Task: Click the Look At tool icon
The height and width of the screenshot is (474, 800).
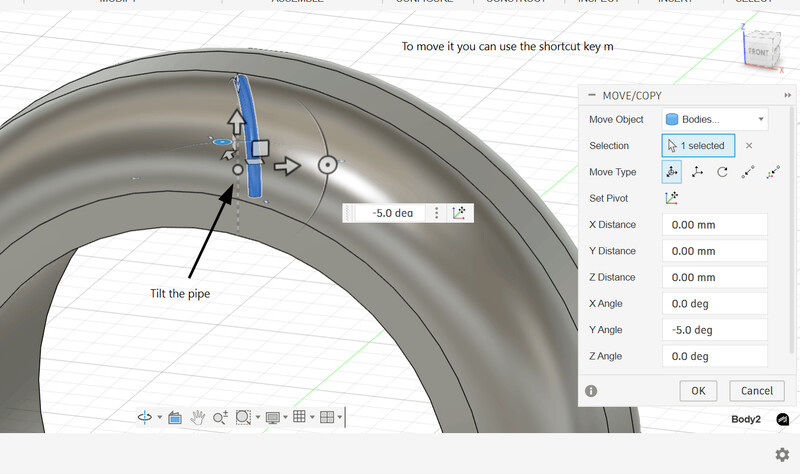Action: pyautogui.click(x=175, y=417)
